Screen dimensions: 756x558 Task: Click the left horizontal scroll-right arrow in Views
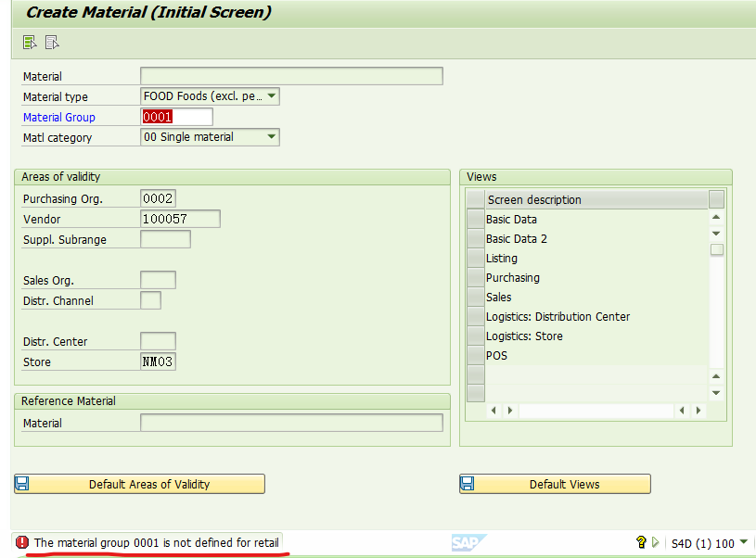tap(510, 411)
